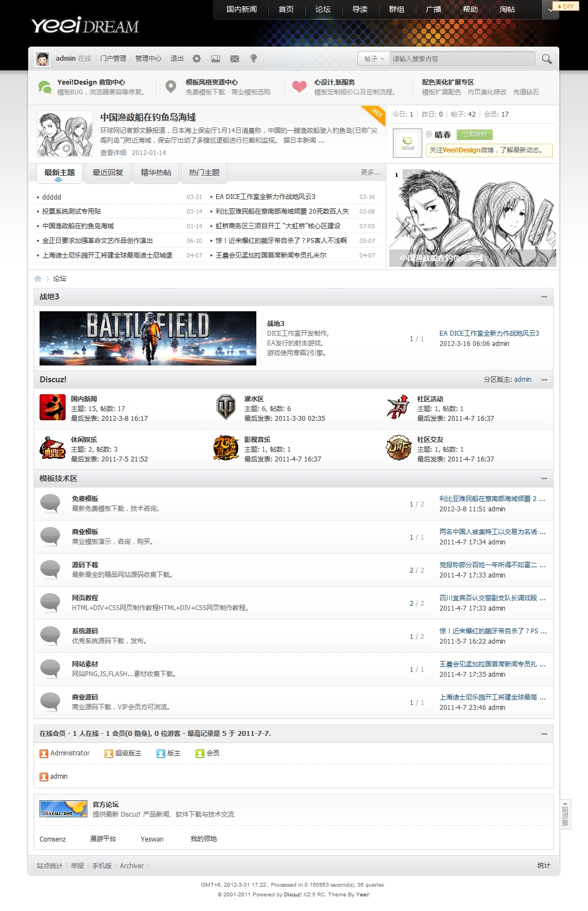Open the 管理中心 link
The image size is (588, 911).
pos(148,59)
